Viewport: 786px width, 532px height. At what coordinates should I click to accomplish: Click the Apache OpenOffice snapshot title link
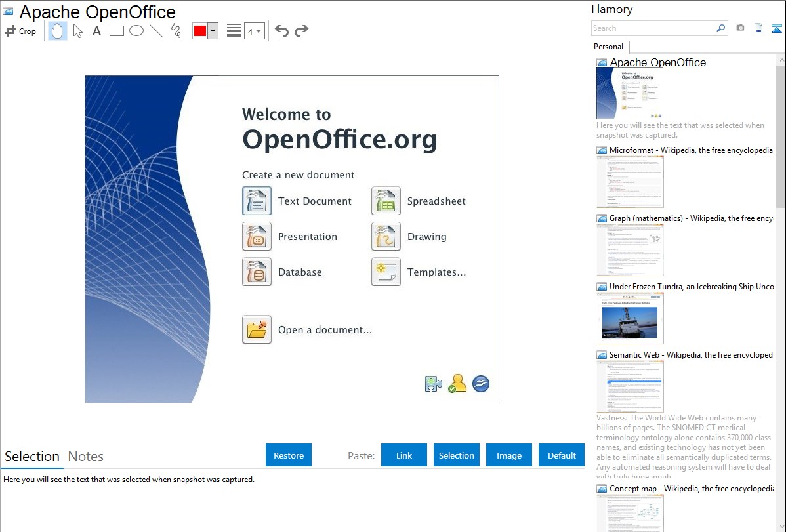pyautogui.click(x=657, y=62)
